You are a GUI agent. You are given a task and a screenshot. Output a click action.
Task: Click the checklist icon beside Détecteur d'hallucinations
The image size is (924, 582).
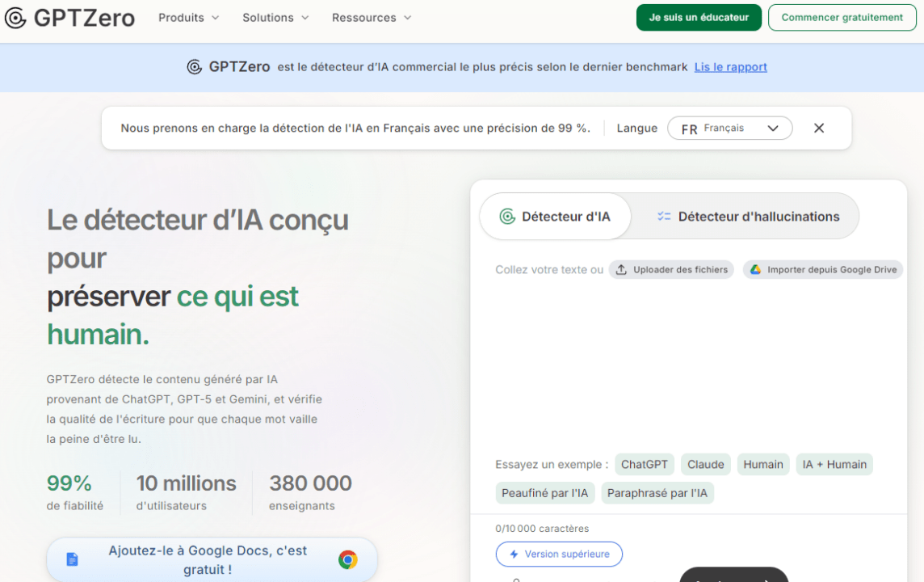point(665,216)
